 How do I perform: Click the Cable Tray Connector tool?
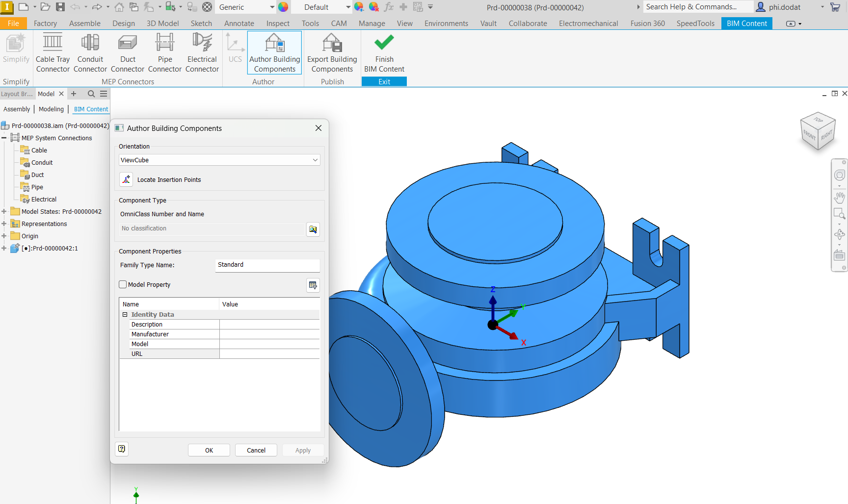point(53,53)
